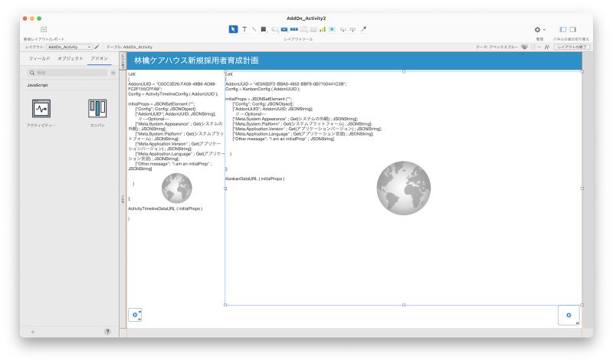The image size is (613, 364).
Task: Select the Text tool
Action: [244, 29]
